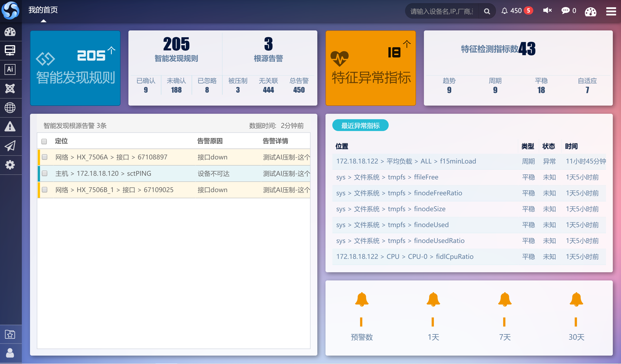This screenshot has height=364, width=621.
Task: Open the settings gear in the sidebar
Action: tap(10, 165)
